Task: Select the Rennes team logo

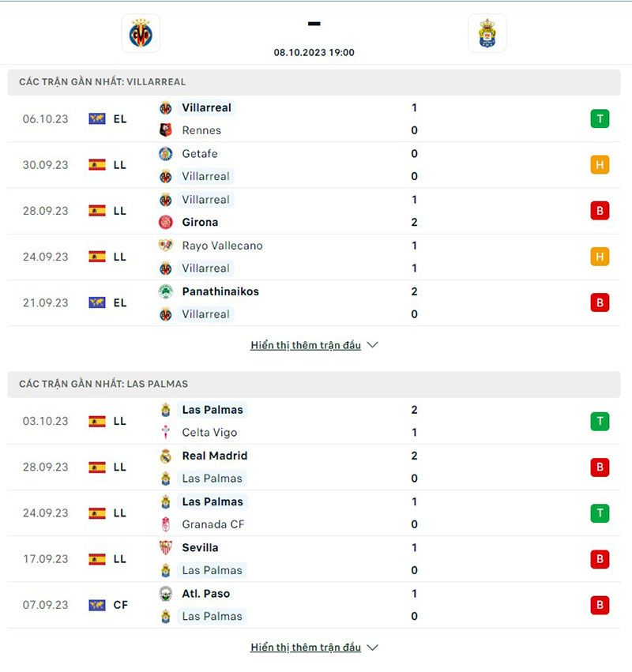Action: pos(167,130)
